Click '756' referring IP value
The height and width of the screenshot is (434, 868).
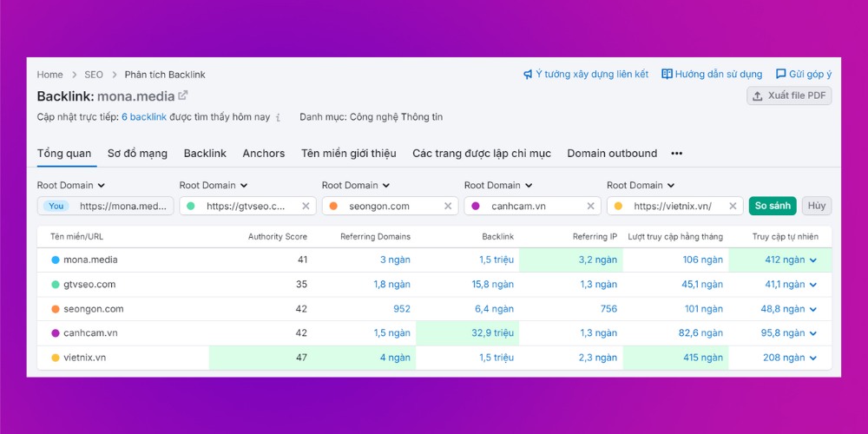[x=609, y=309]
